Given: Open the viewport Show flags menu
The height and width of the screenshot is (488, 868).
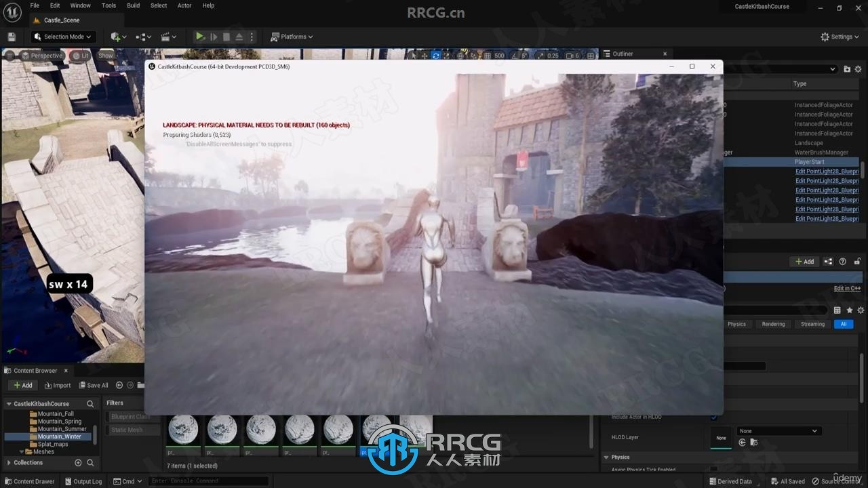Looking at the screenshot, I should pos(106,56).
